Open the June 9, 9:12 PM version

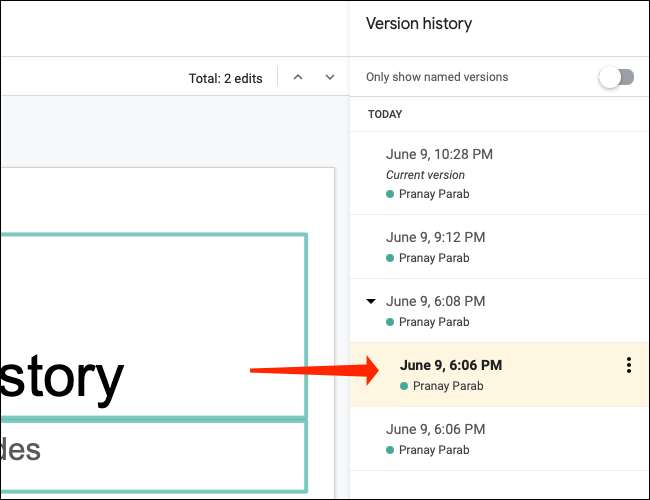(x=435, y=237)
